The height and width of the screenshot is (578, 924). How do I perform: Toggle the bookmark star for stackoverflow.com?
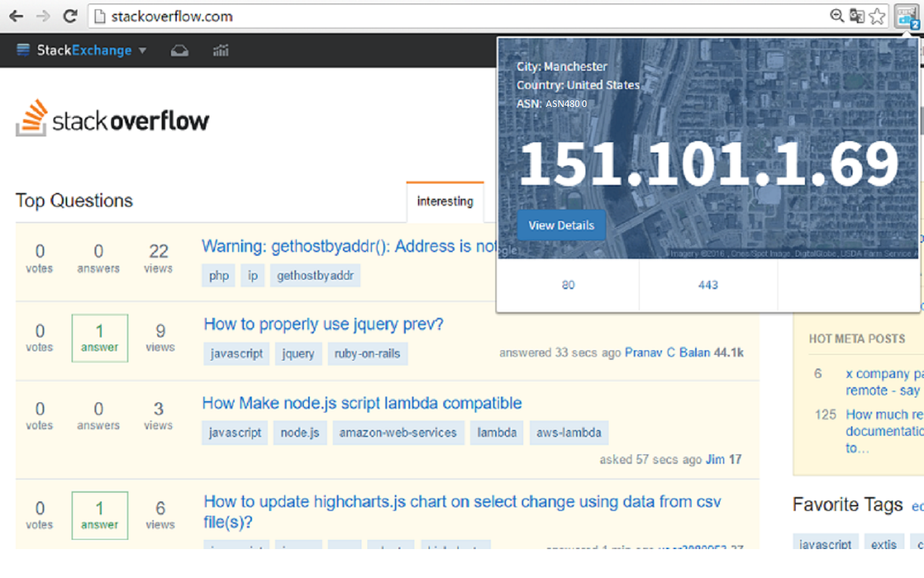(x=877, y=16)
